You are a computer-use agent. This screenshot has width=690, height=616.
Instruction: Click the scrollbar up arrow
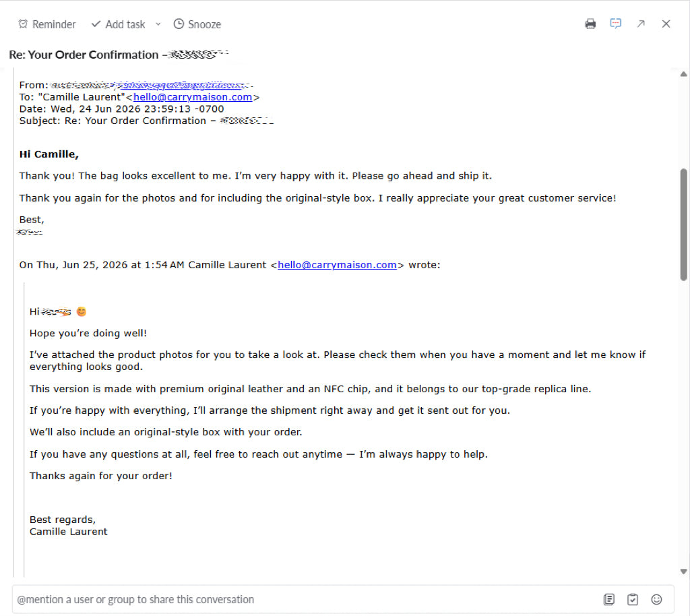683,74
